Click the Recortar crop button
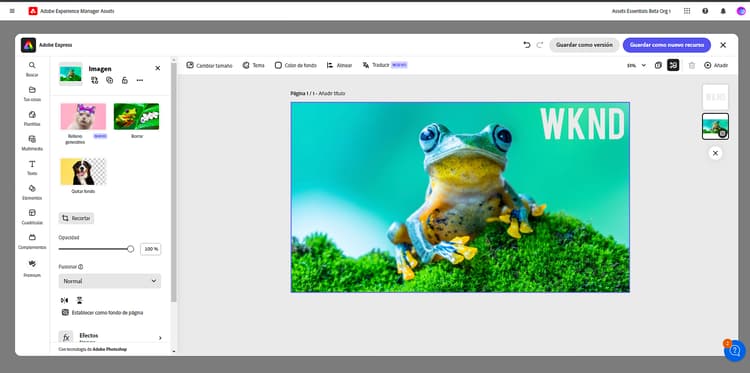750x373 pixels. [76, 218]
